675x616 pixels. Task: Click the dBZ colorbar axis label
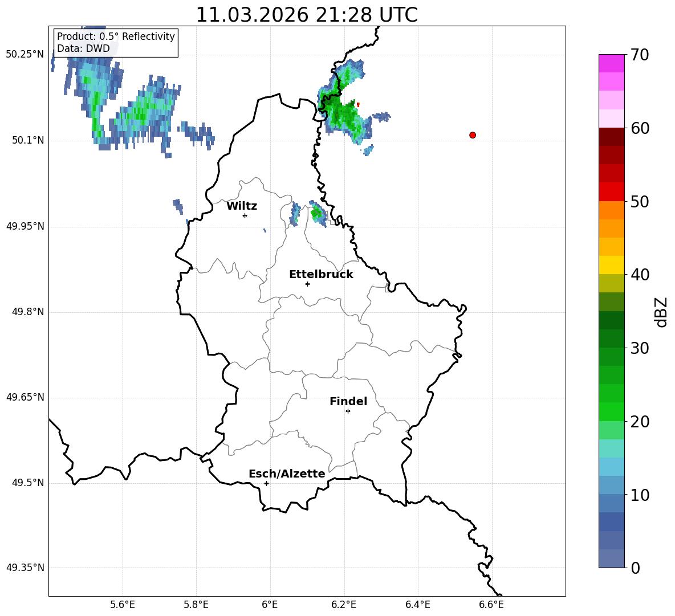(x=662, y=312)
